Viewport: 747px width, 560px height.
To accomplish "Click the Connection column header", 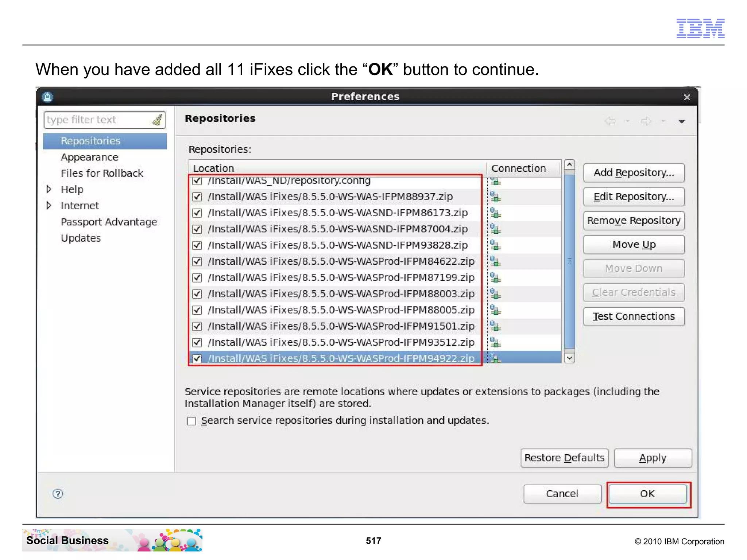I will (x=524, y=168).
